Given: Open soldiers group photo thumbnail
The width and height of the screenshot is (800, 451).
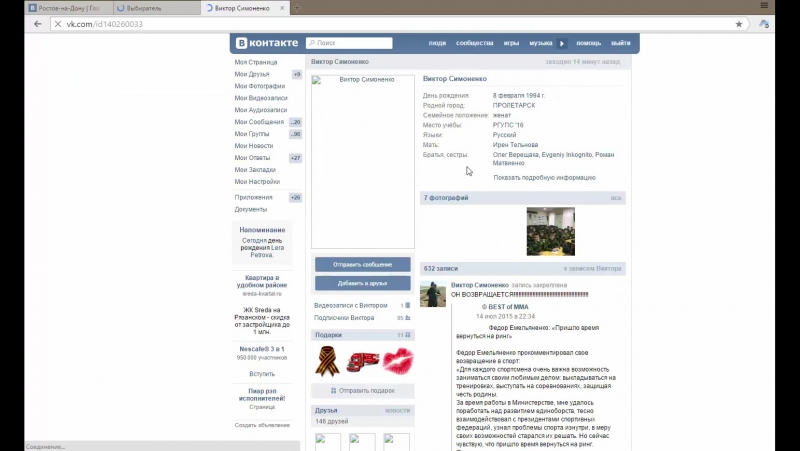Looking at the screenshot, I should coord(551,231).
